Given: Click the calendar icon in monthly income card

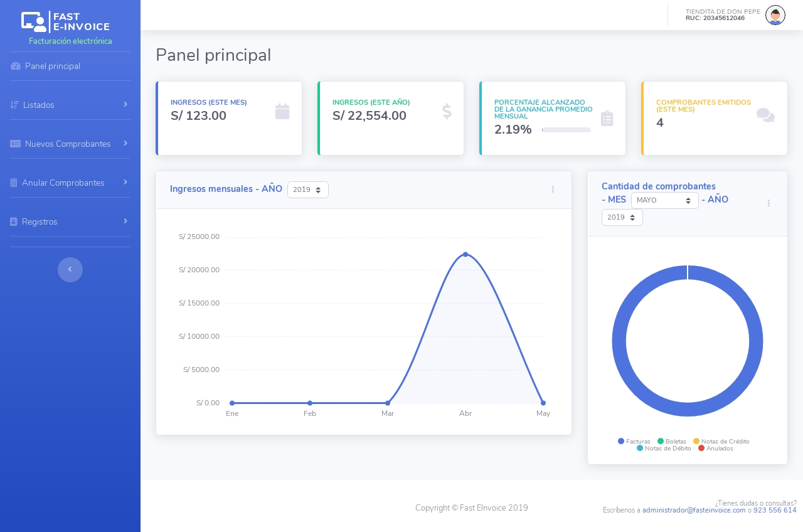Looking at the screenshot, I should pos(282,112).
